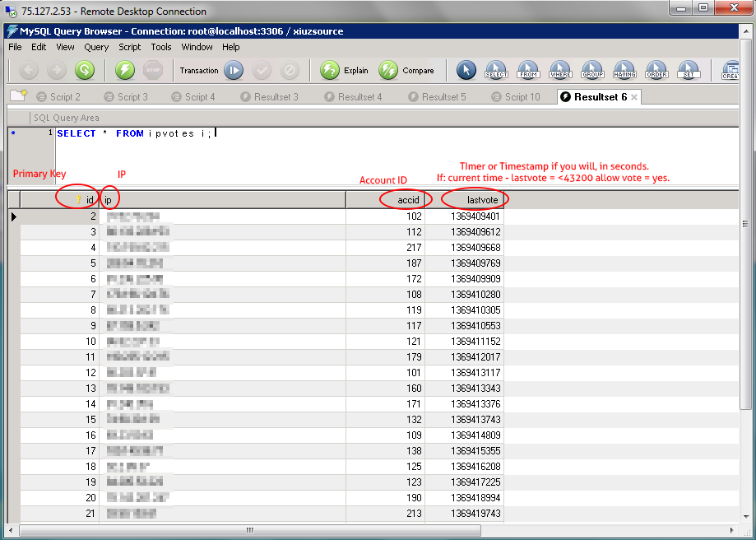Click the GROUP clause tool icon
Image resolution: width=756 pixels, height=540 pixels.
pos(592,71)
